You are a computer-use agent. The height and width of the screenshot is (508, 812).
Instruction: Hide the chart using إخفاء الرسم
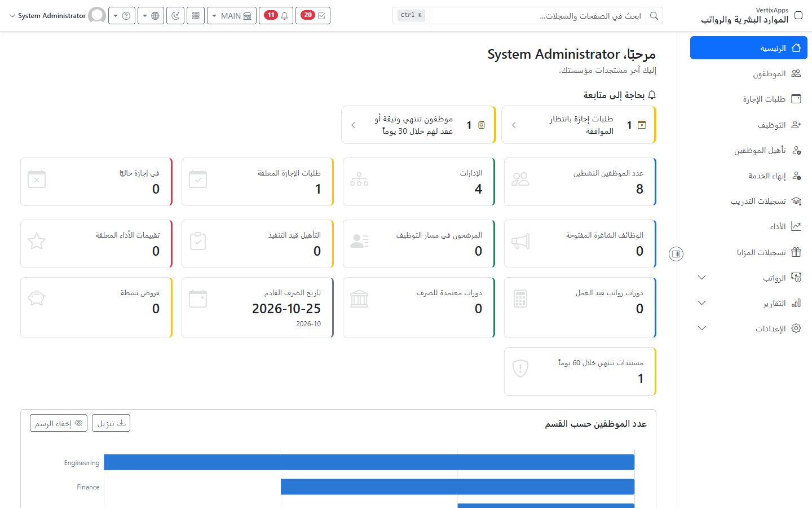[59, 423]
